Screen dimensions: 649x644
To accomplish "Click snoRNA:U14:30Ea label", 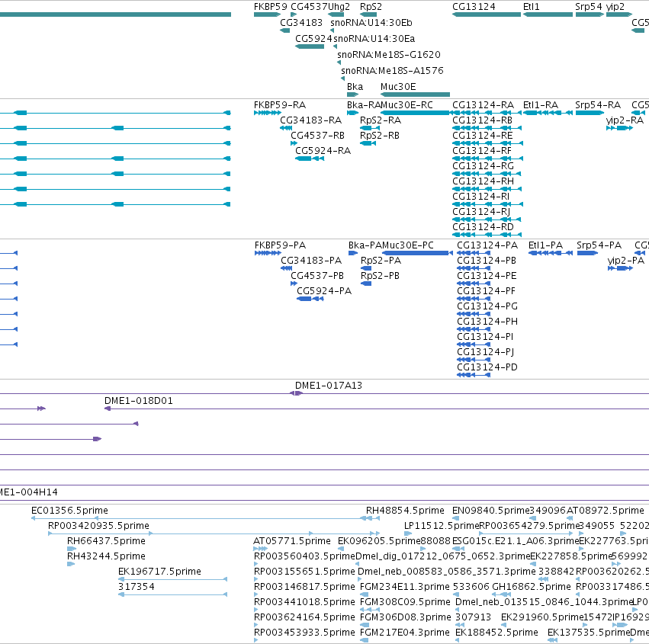I will coord(374,39).
